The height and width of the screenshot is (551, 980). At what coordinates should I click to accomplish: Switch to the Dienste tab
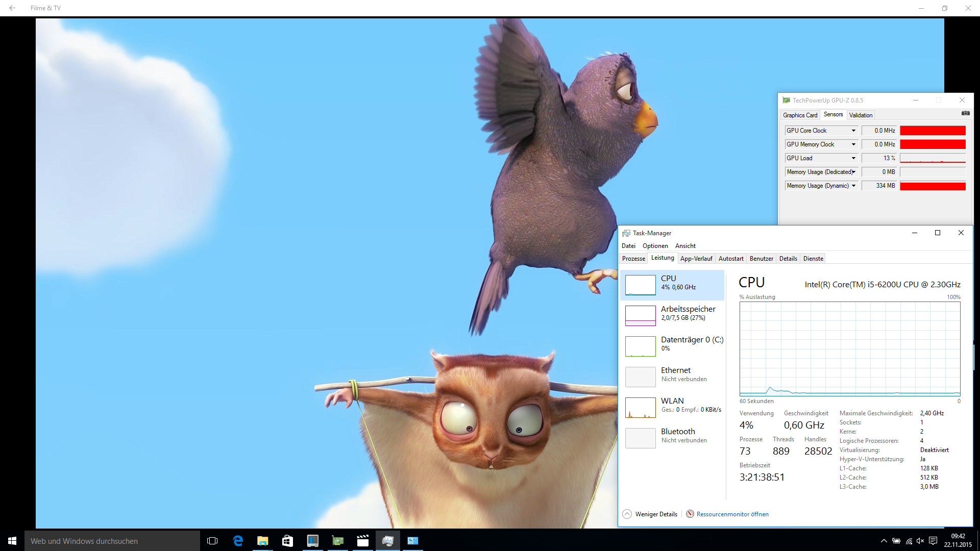pyautogui.click(x=813, y=259)
